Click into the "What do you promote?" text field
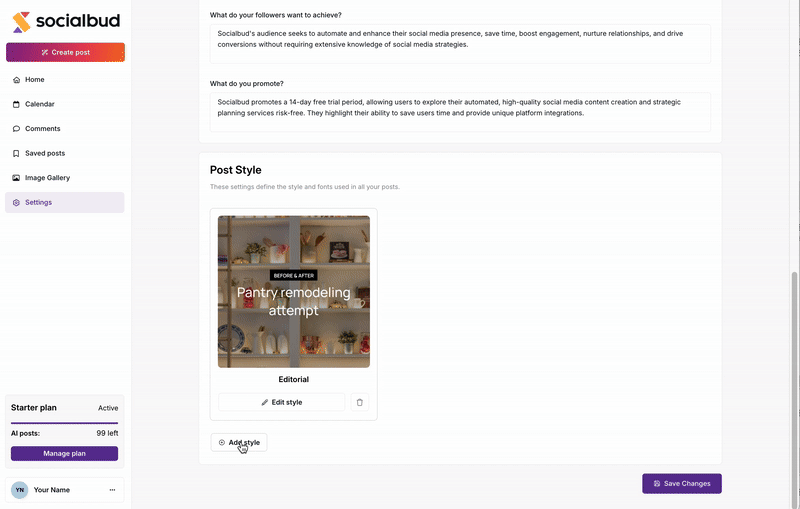Screen dimensions: 800x509 click(x=460, y=112)
